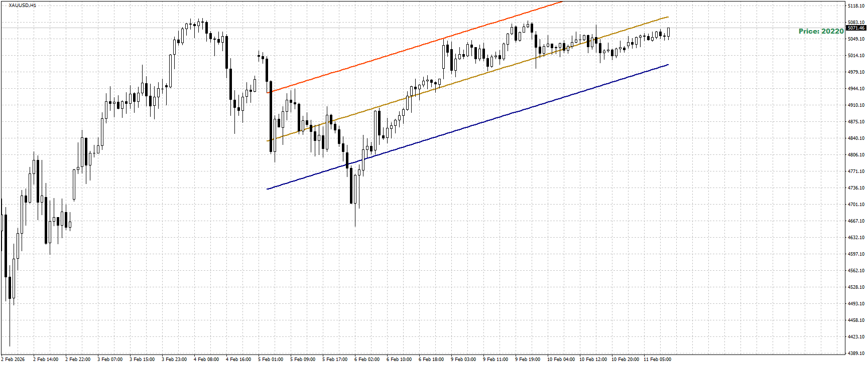868x365 pixels.
Task: Click the 4771.10 price axis label
Action: (855, 171)
